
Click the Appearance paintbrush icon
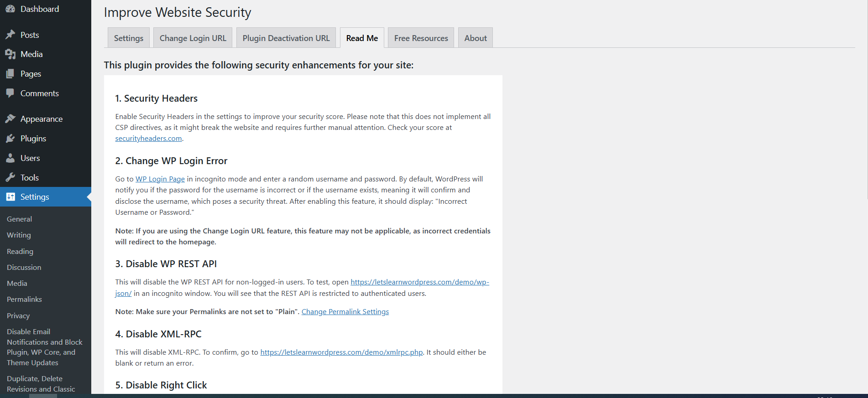click(x=10, y=119)
